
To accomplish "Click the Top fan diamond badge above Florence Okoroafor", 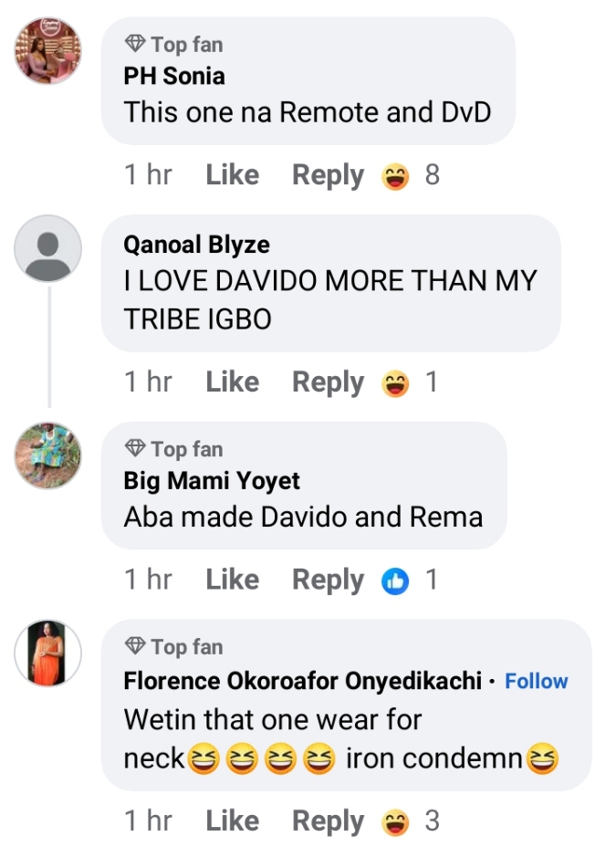I will click(x=136, y=646).
